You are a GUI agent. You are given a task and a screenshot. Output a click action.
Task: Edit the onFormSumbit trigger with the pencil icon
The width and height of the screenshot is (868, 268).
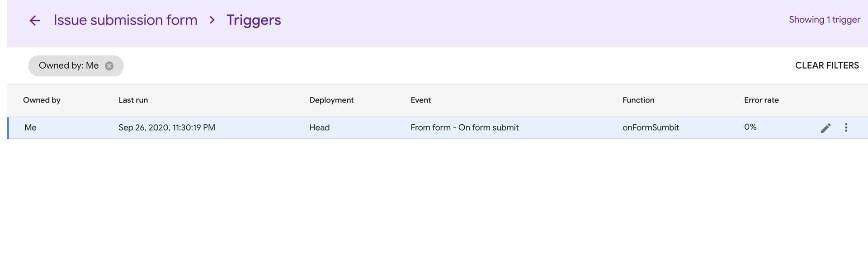pos(826,128)
